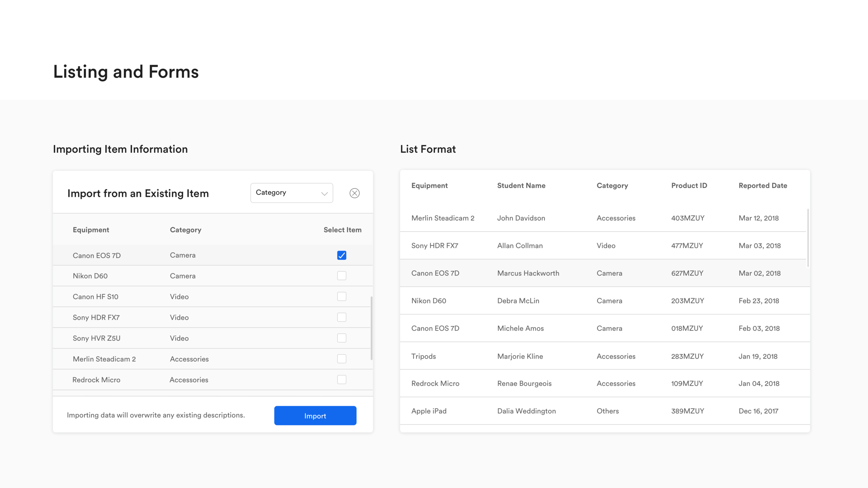Screen dimensions: 868x488
Task: Tick the Redrock Micro import checkbox
Action: (342, 379)
